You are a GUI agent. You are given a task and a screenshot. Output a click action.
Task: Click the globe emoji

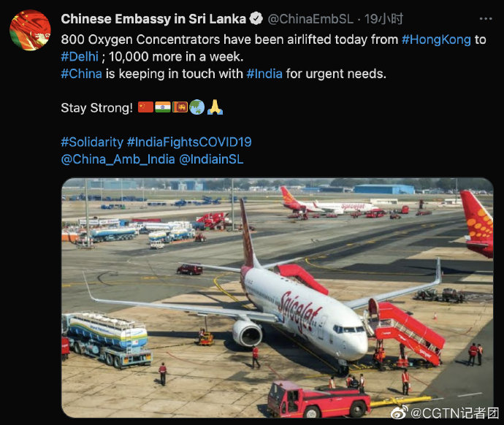coord(196,107)
